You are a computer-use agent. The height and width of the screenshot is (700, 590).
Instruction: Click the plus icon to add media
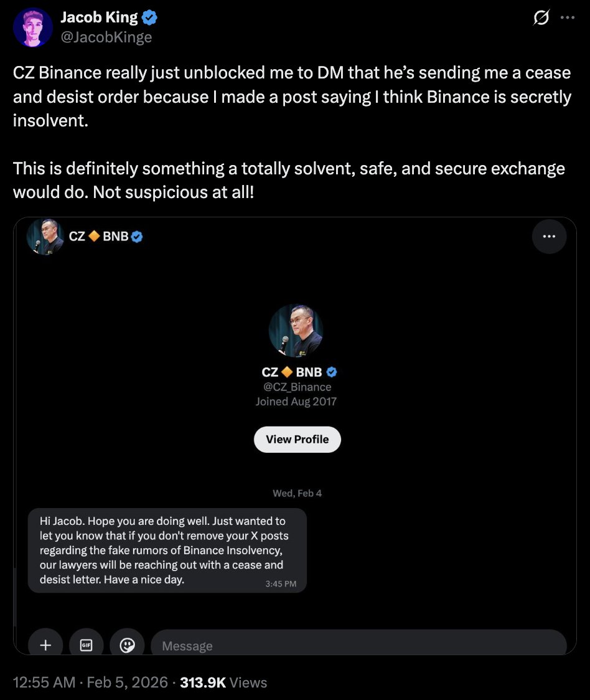pyautogui.click(x=45, y=645)
